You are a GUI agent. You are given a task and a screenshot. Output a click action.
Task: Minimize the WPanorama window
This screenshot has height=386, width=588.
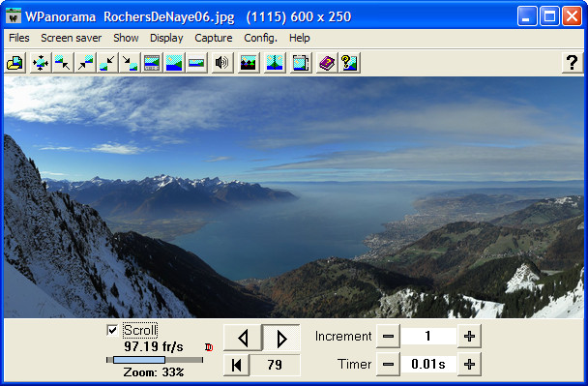527,16
